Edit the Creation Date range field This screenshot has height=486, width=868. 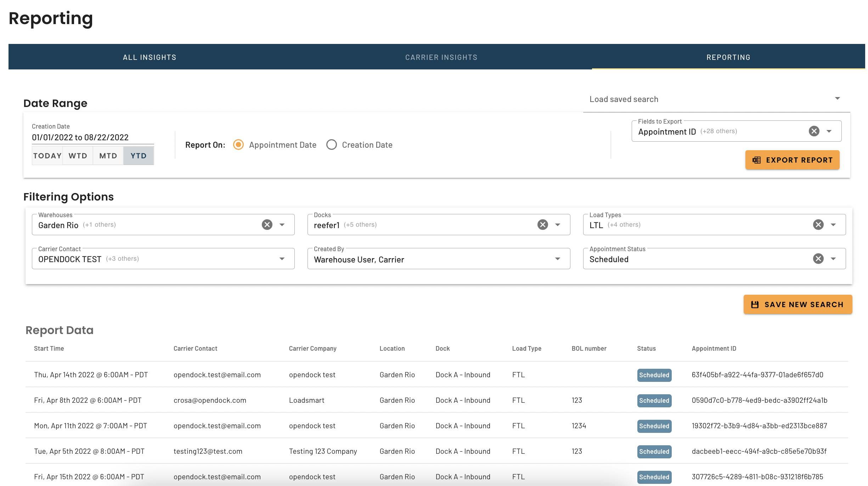93,137
